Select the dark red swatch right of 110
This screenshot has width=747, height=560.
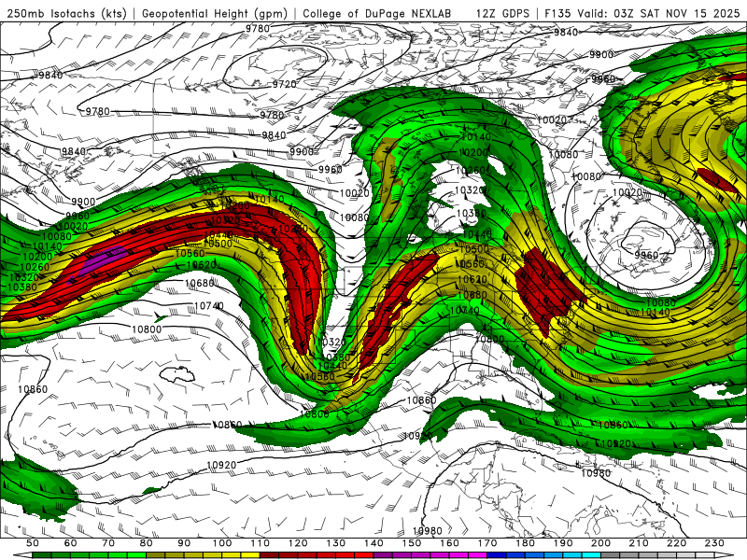point(269,555)
